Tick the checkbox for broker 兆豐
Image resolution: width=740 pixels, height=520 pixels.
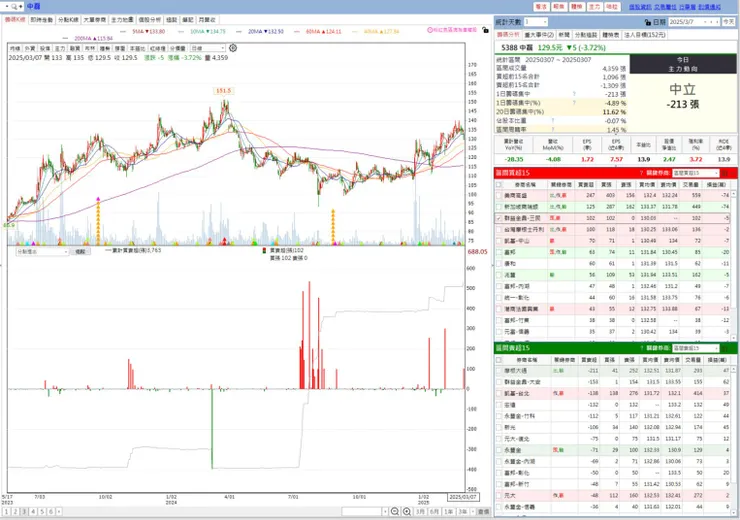(499, 275)
